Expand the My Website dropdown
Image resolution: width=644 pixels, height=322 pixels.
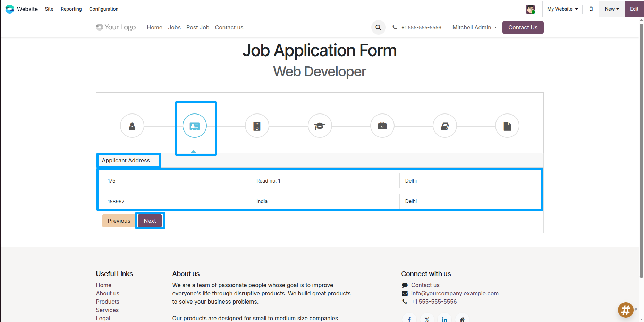pos(562,9)
